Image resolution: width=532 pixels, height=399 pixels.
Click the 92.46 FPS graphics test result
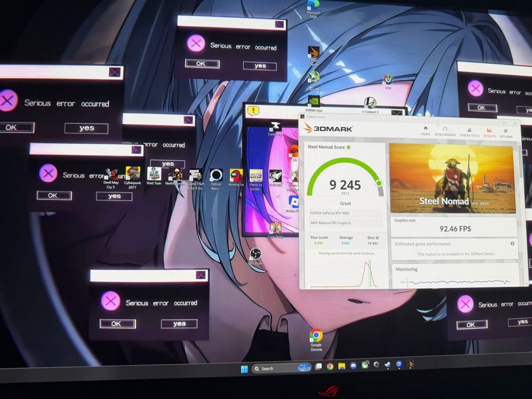click(x=455, y=229)
